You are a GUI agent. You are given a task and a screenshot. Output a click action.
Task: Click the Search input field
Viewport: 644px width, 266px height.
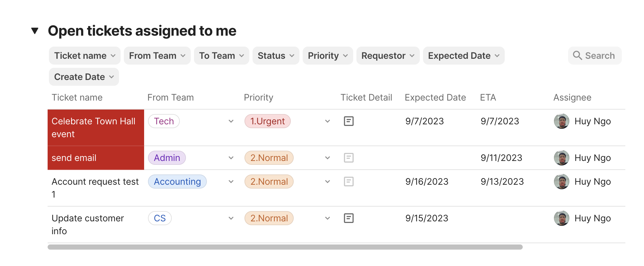pyautogui.click(x=600, y=56)
